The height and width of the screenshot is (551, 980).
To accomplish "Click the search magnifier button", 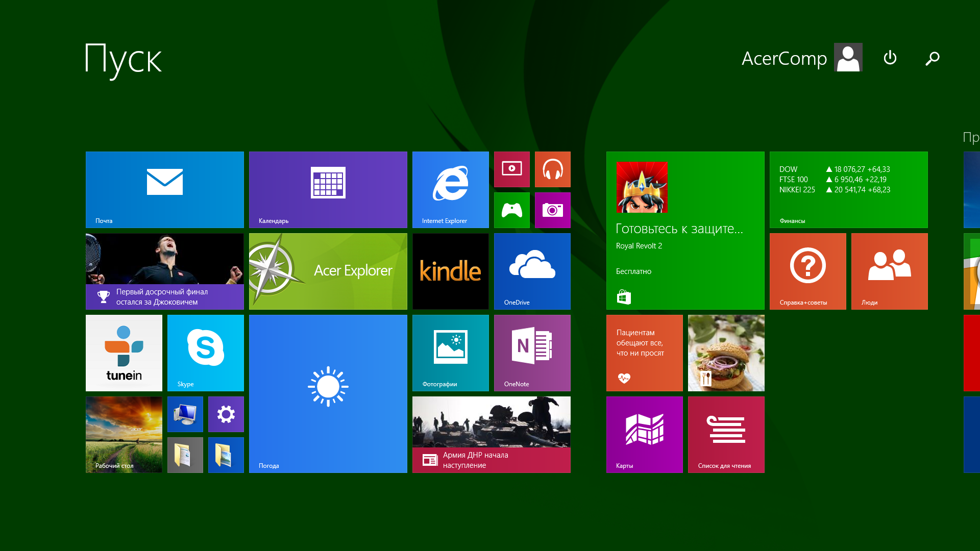I will pyautogui.click(x=932, y=58).
